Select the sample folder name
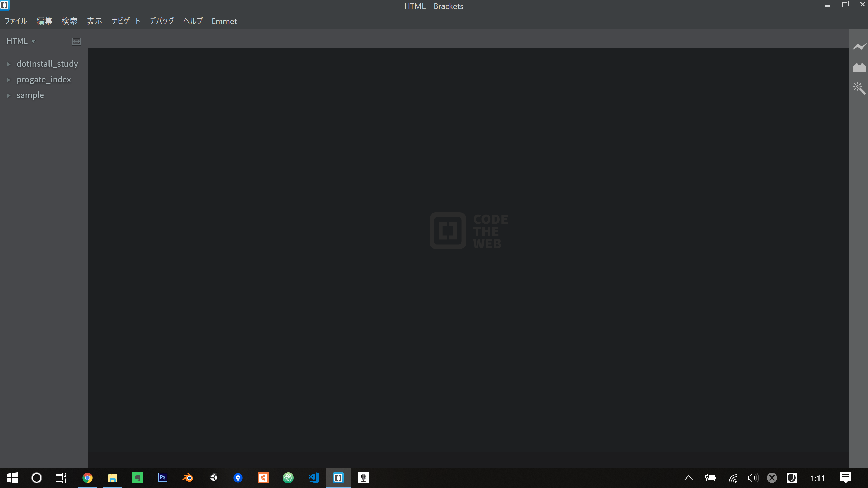The image size is (868, 488). tap(30, 95)
